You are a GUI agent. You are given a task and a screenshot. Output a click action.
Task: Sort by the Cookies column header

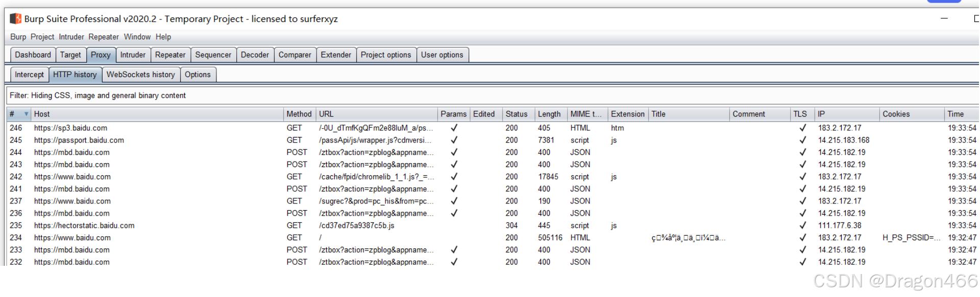click(912, 114)
